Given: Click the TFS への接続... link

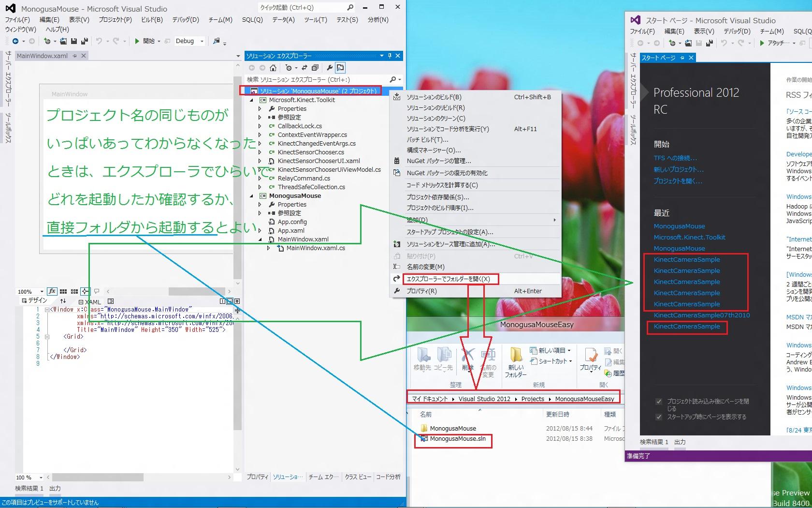Looking at the screenshot, I should (675, 158).
